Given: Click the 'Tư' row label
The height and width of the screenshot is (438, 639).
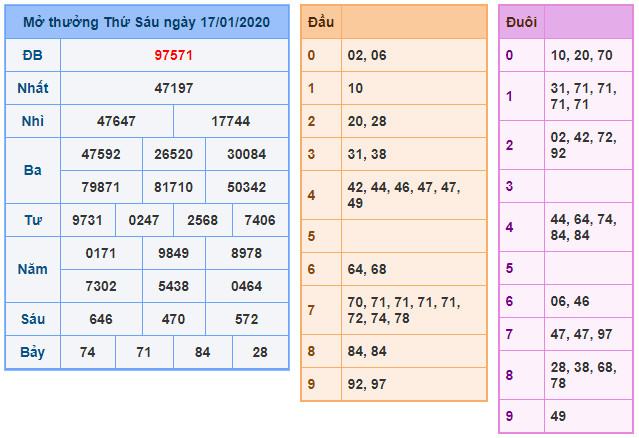Looking at the screenshot, I should pyautogui.click(x=33, y=220).
